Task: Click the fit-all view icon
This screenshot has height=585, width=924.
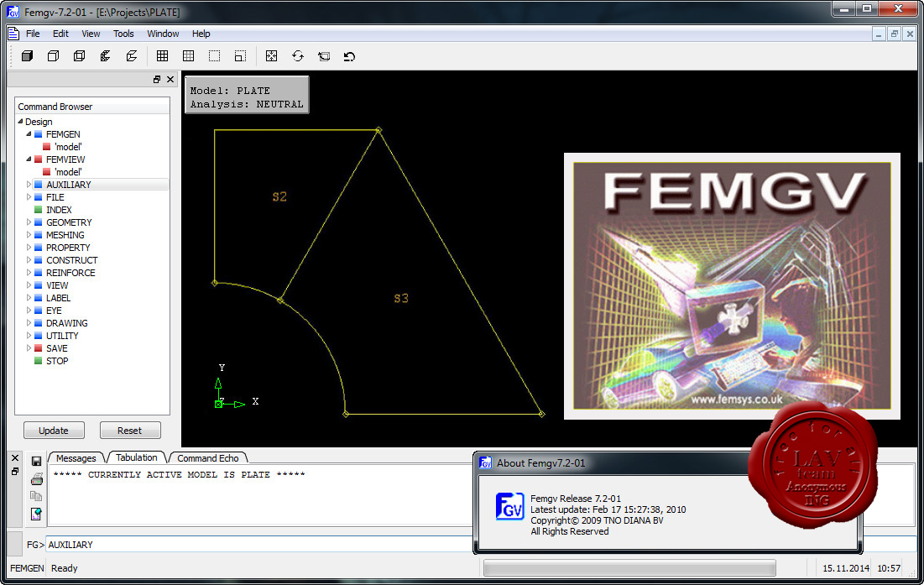Action: [x=271, y=56]
